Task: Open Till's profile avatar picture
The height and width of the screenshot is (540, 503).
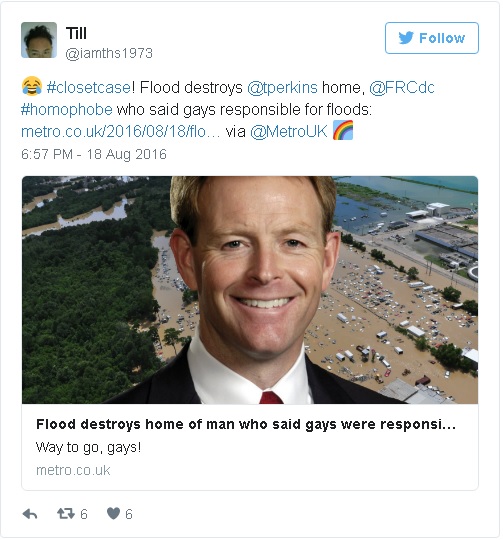Action: 39,40
